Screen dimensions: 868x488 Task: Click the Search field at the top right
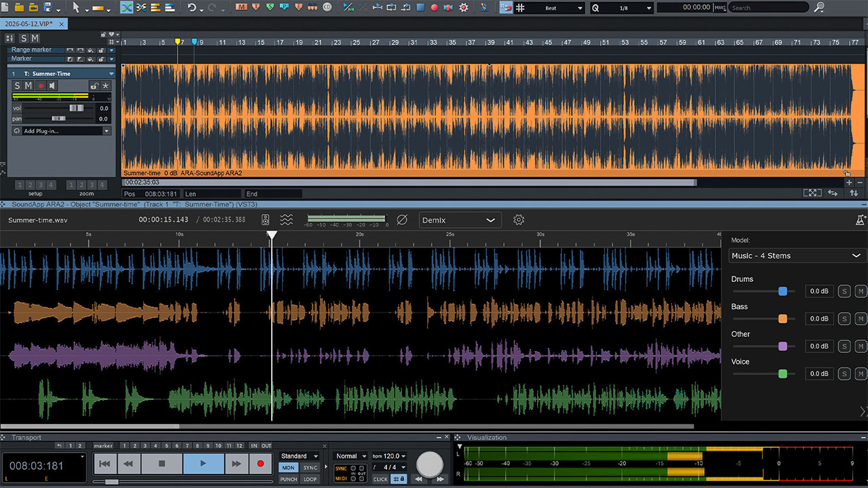click(x=769, y=7)
